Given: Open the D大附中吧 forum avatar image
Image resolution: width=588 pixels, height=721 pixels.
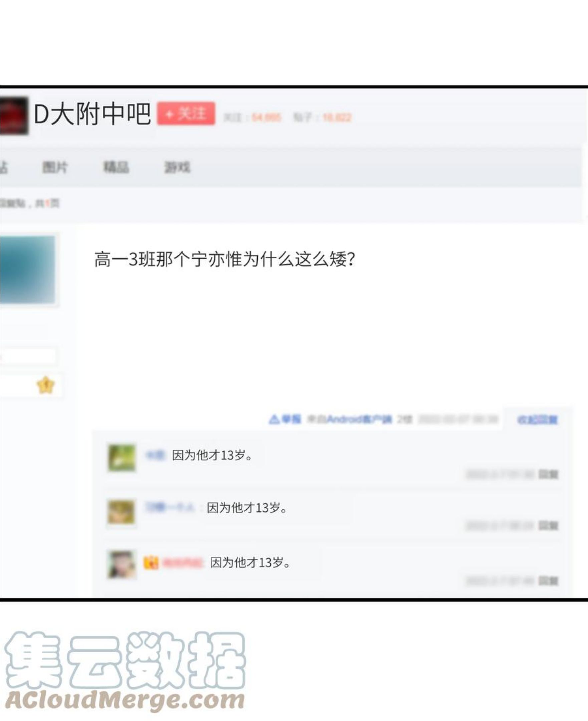Looking at the screenshot, I should coord(14,115).
